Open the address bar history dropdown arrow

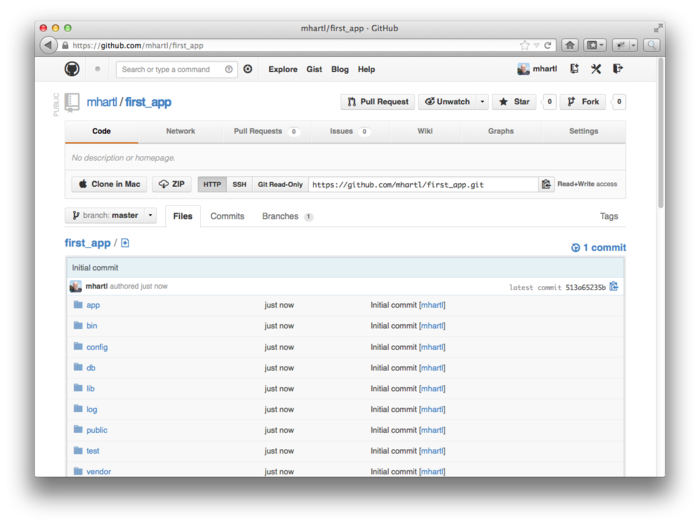(536, 45)
